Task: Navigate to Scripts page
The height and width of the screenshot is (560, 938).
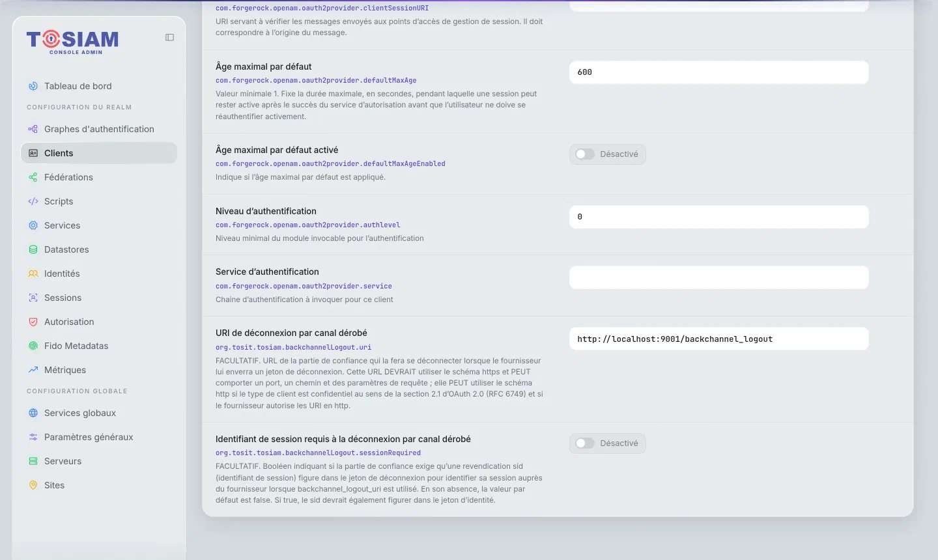Action: (x=99, y=201)
